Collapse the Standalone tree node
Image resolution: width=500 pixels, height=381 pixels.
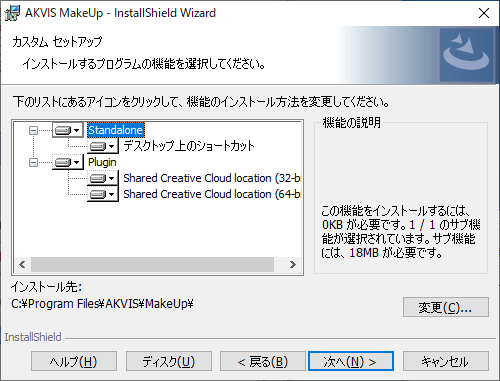point(33,130)
